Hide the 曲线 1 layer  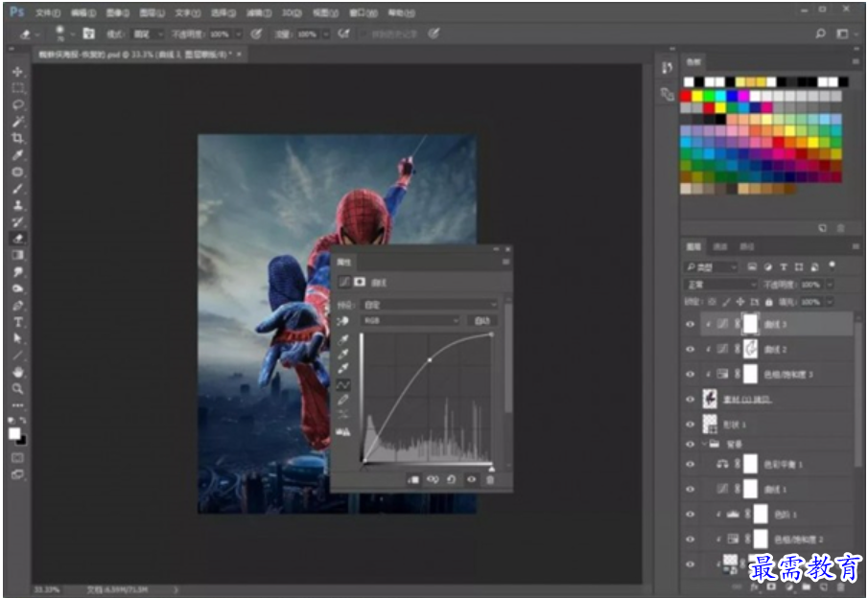(690, 490)
